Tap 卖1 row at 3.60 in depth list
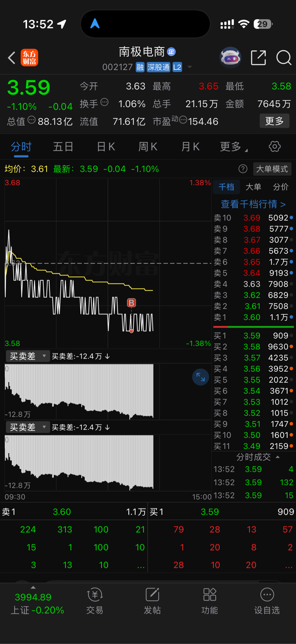Screen dimensions: 296x644 click(x=254, y=317)
